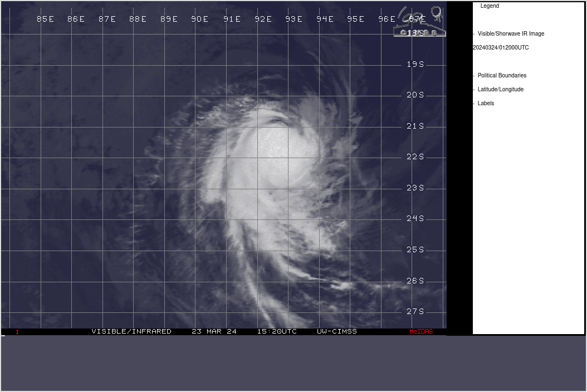Click the 85E longitude label
Viewport: 587px width, 392px height.
pyautogui.click(x=44, y=19)
